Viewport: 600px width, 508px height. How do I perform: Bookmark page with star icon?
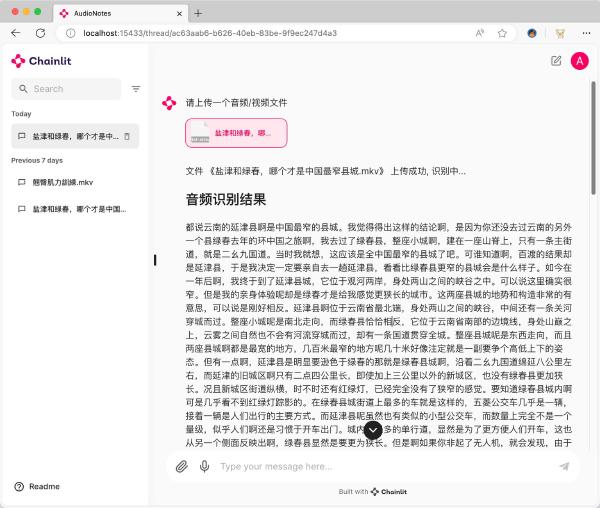502,33
